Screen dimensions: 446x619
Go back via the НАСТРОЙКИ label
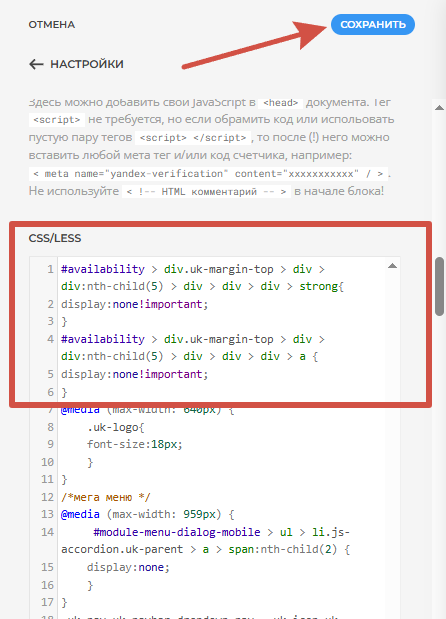coord(87,64)
